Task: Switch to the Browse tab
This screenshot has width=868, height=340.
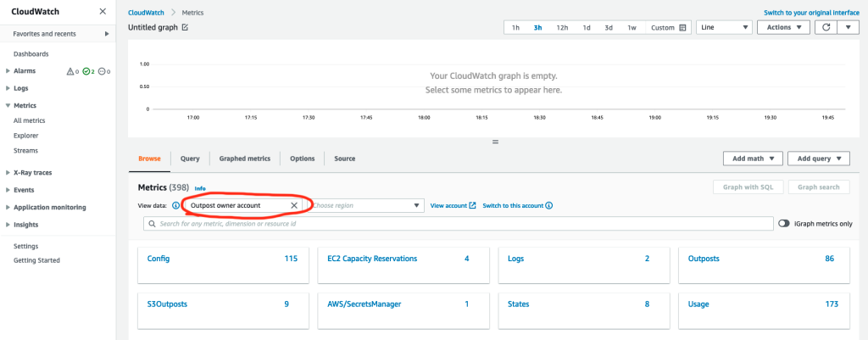Action: 149,159
